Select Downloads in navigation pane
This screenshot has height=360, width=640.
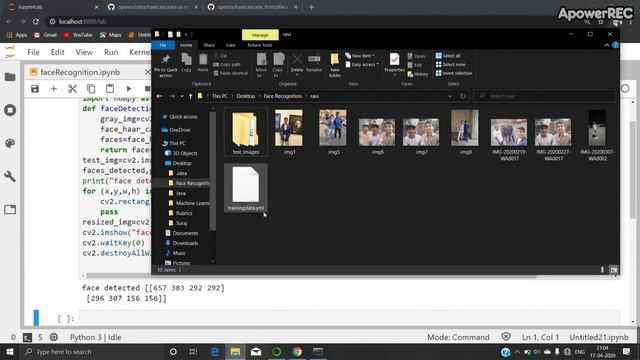point(182,243)
